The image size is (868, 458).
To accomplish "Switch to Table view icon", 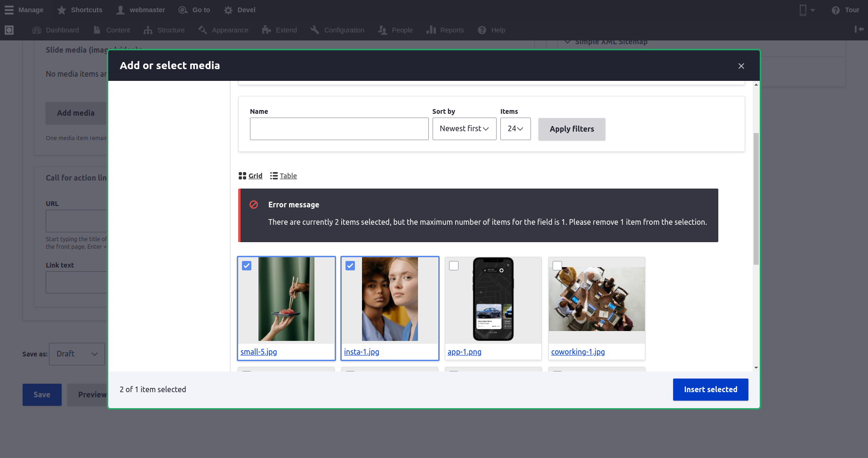I will pos(274,176).
